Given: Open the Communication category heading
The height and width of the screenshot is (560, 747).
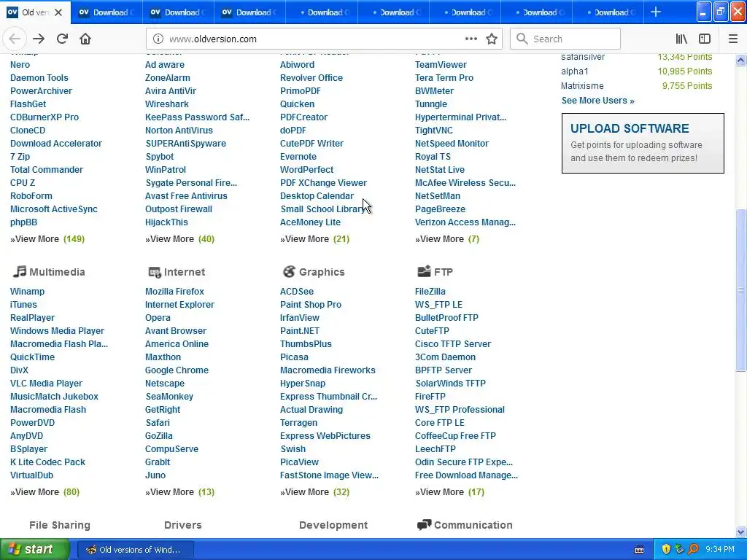Looking at the screenshot, I should (x=473, y=525).
